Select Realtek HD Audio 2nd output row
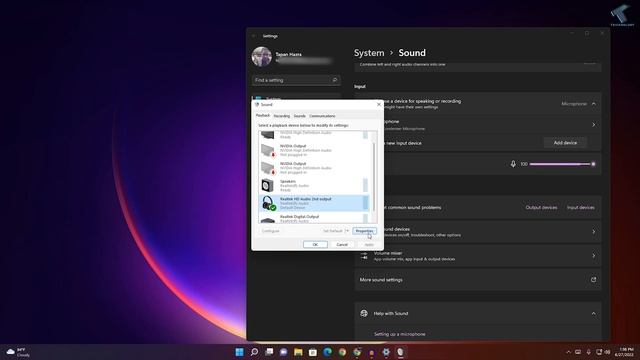 point(314,203)
